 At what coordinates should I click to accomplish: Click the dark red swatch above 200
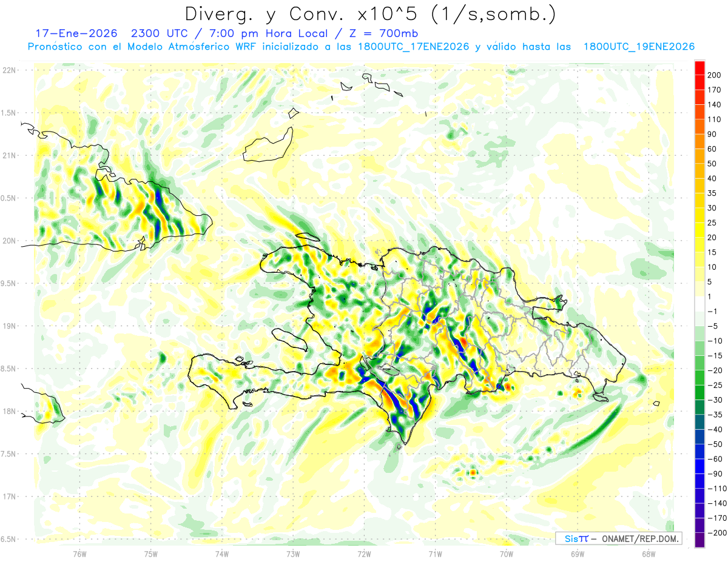coord(699,67)
